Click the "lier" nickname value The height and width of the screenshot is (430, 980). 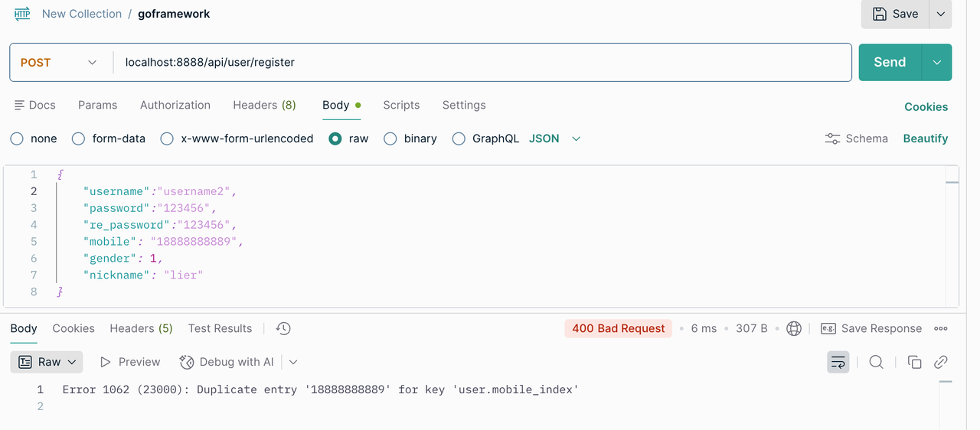[x=184, y=275]
